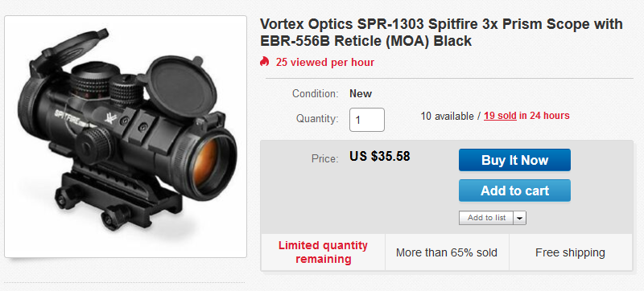644x291 pixels.
Task: Select the Limited quantity remaining cell
Action: click(x=324, y=252)
